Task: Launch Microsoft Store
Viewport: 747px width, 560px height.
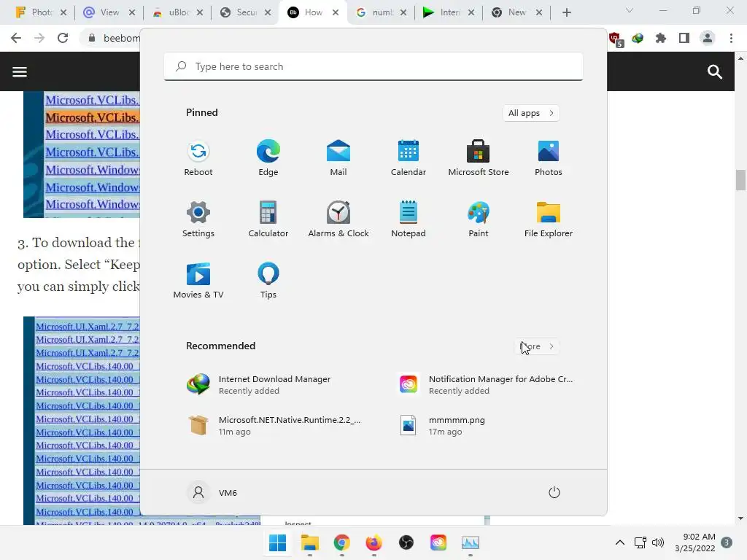Action: 479,158
